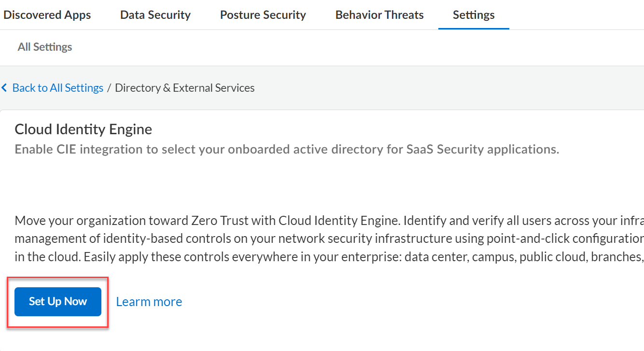Viewport: 644px width, 351px height.
Task: Open the All Settings sub-tab
Action: point(45,47)
